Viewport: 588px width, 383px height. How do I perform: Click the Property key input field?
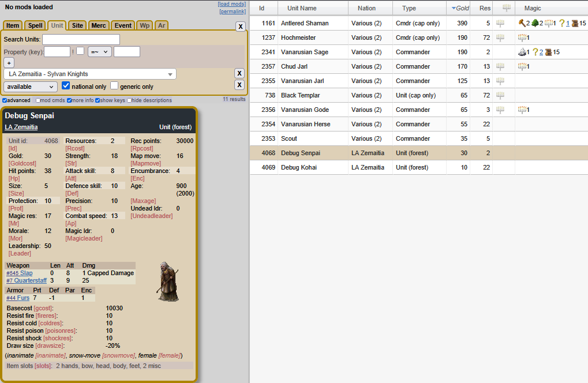pyautogui.click(x=57, y=52)
